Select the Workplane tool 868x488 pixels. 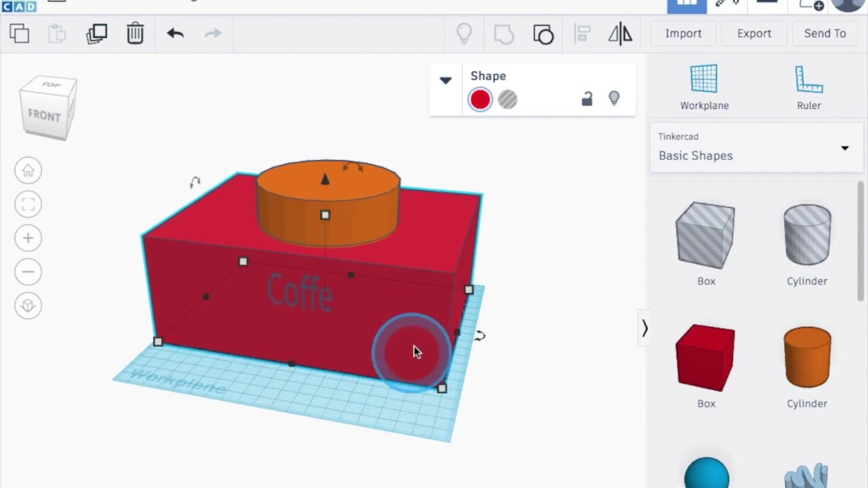[x=705, y=87]
